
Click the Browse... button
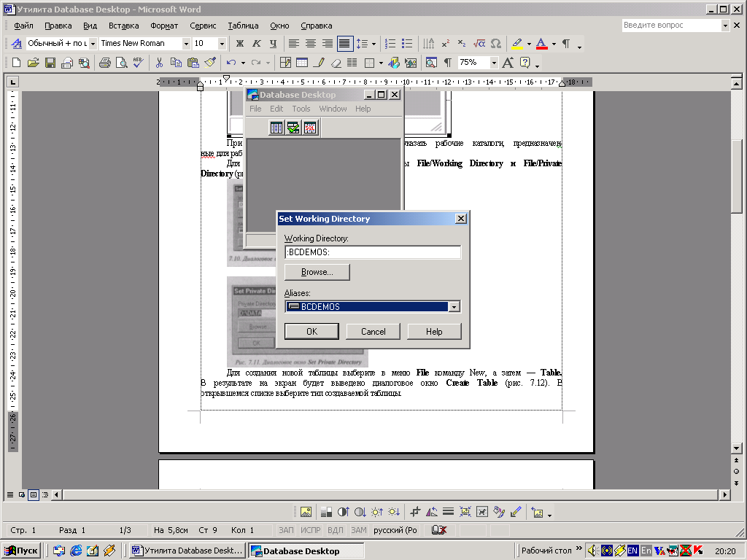click(x=317, y=272)
